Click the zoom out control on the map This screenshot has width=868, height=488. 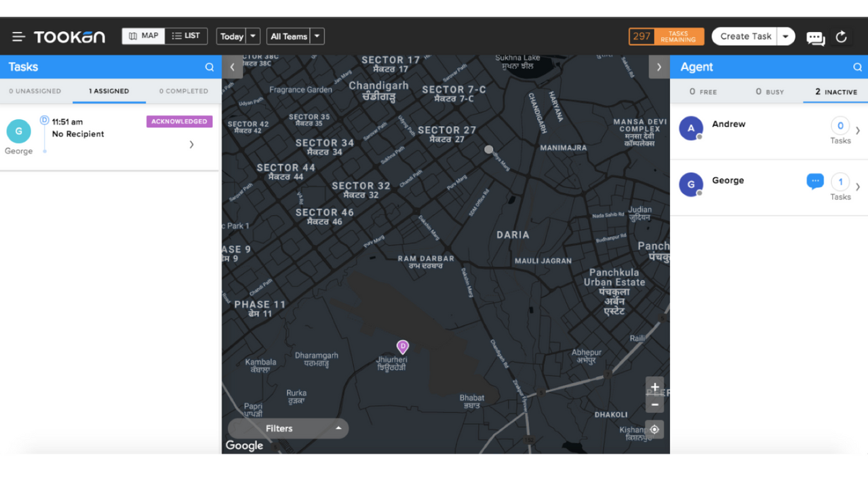click(654, 403)
